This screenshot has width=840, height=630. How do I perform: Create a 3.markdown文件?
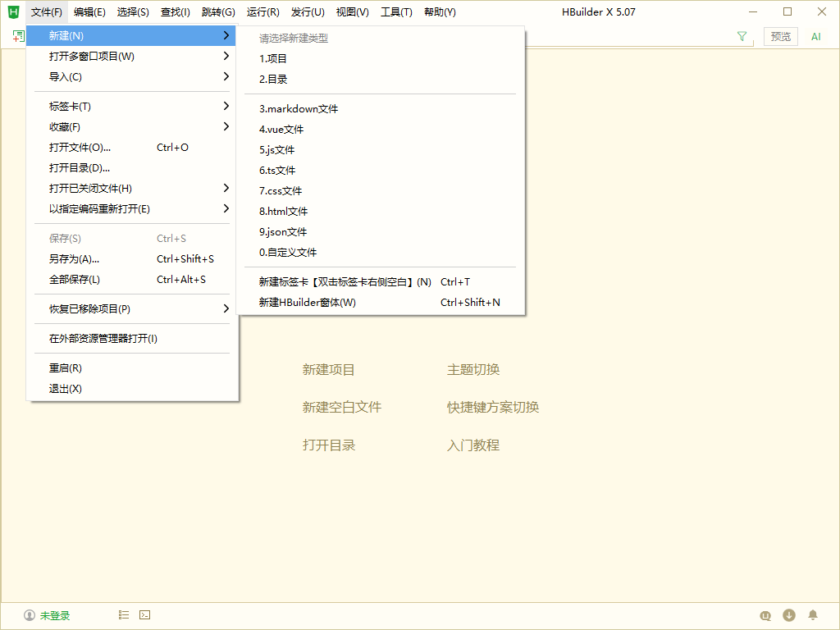tap(381, 109)
